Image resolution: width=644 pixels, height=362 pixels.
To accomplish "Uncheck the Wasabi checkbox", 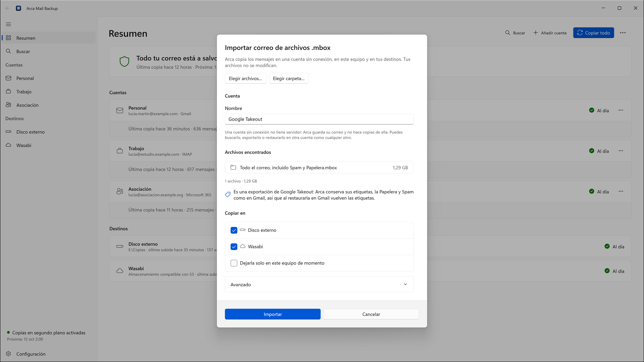I will pyautogui.click(x=234, y=247).
